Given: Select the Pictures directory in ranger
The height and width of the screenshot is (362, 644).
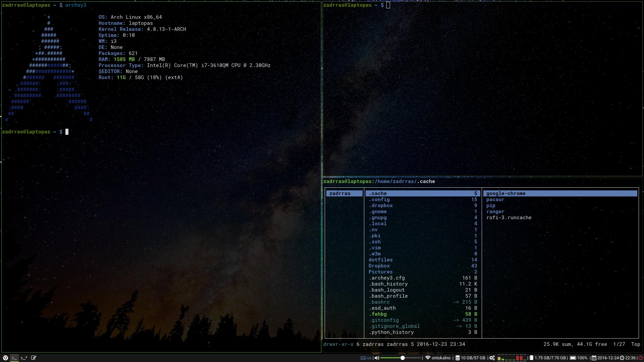Looking at the screenshot, I should click(423, 272).
